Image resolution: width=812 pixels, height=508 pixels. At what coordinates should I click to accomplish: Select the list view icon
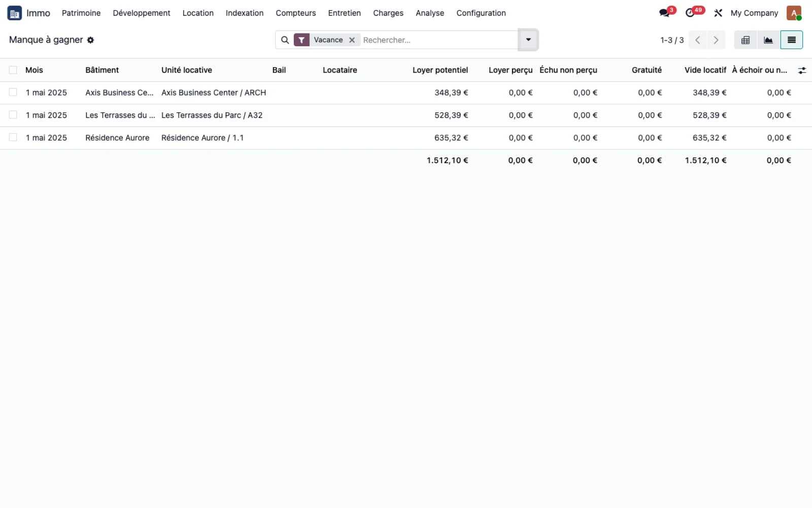click(792, 40)
